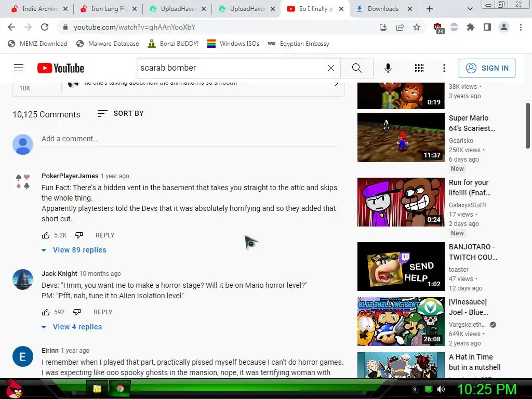Clear the search text with X

click(331, 68)
